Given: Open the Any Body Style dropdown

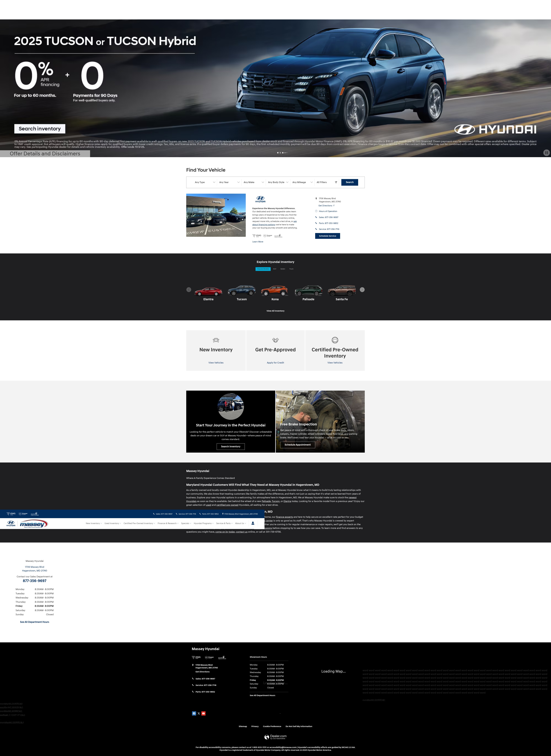Looking at the screenshot, I should (x=278, y=182).
